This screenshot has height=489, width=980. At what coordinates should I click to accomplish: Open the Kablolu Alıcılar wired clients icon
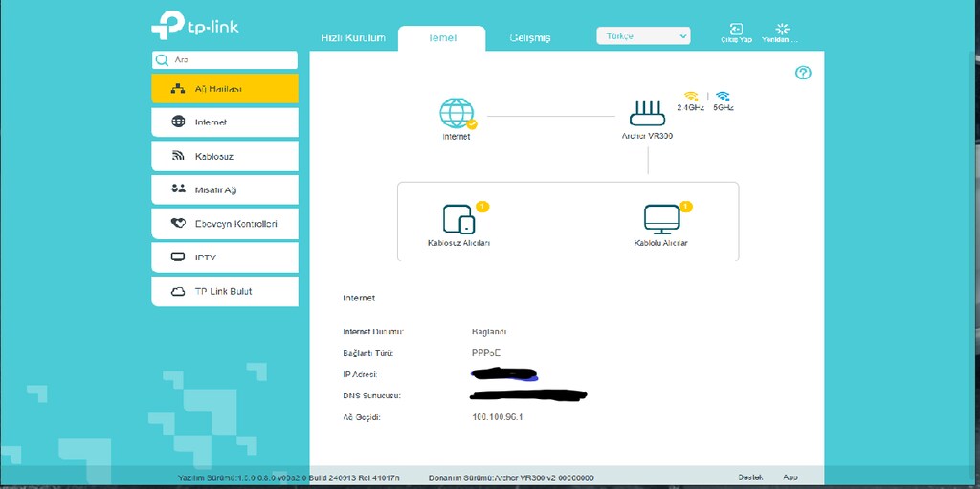point(661,219)
